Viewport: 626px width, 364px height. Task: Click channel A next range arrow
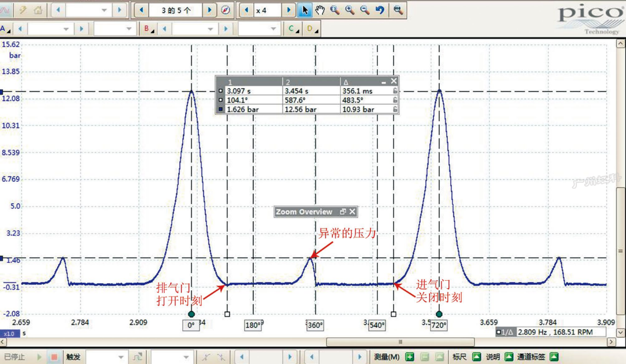[81, 29]
